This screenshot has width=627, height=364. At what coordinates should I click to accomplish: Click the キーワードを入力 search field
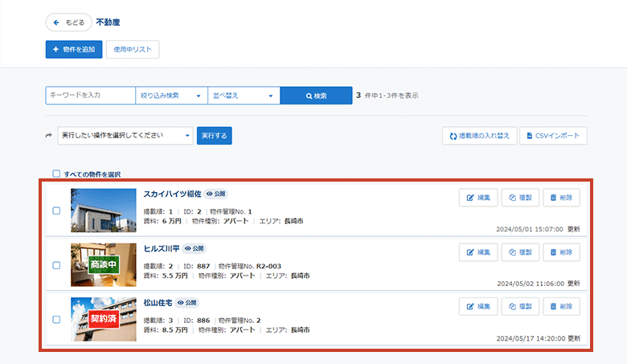pyautogui.click(x=90, y=96)
